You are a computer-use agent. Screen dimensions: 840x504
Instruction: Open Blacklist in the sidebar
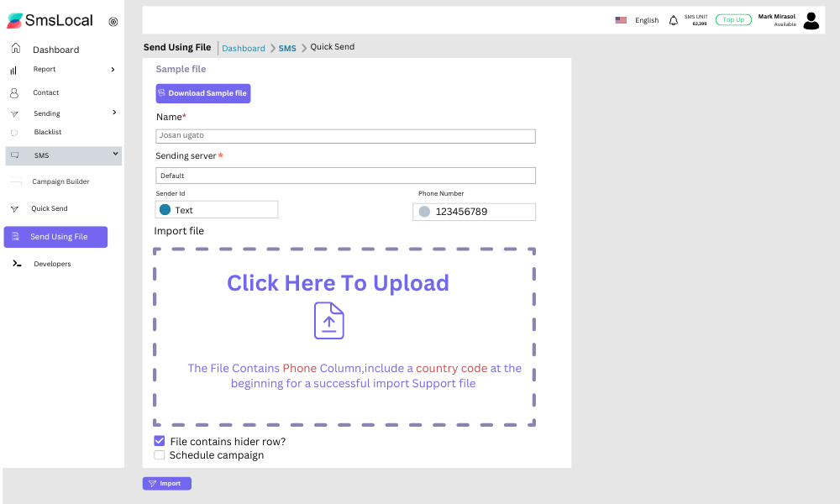[x=48, y=132]
